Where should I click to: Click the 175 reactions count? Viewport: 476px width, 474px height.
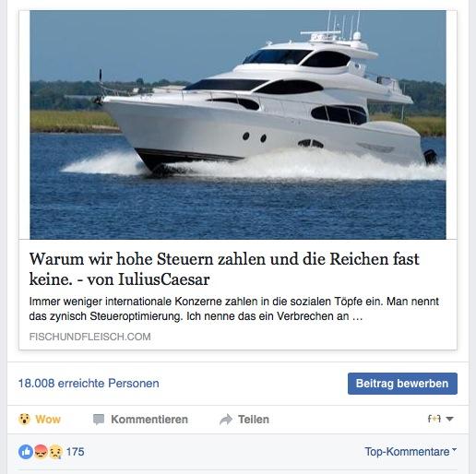76,452
